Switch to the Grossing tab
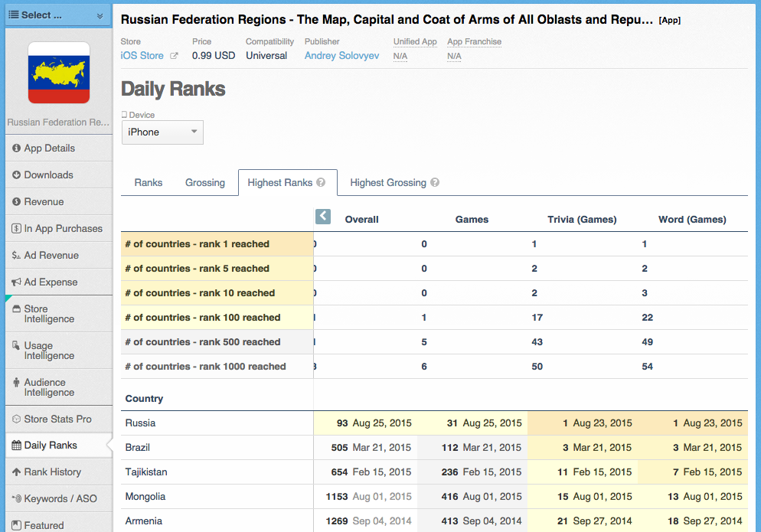Image resolution: width=761 pixels, height=532 pixels. pos(205,183)
